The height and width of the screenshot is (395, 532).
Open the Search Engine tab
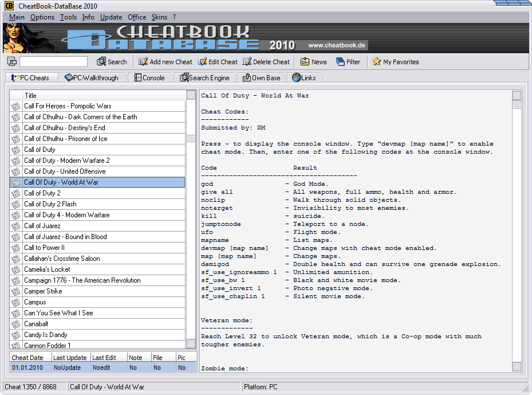pos(204,78)
